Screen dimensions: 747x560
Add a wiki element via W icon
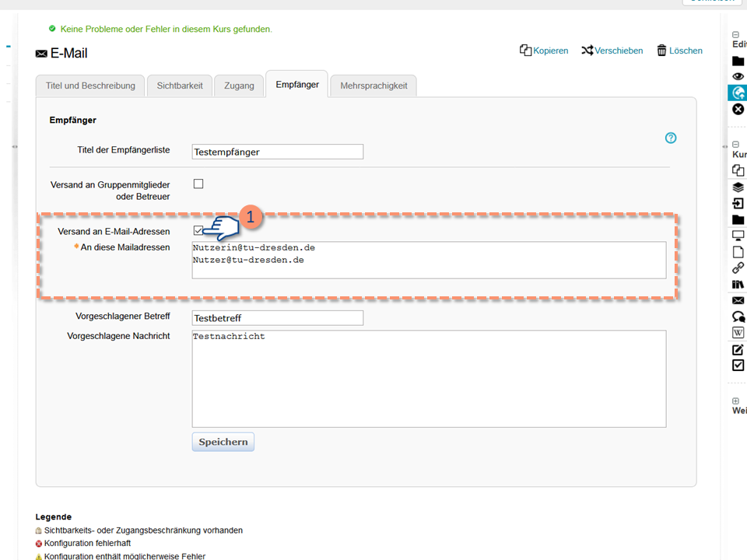pyautogui.click(x=738, y=332)
